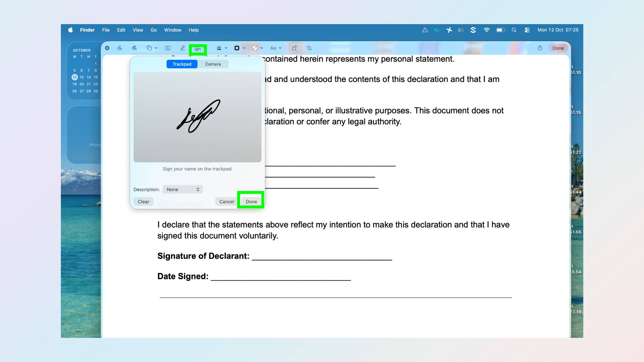Open the Sign signature tool

click(197, 49)
